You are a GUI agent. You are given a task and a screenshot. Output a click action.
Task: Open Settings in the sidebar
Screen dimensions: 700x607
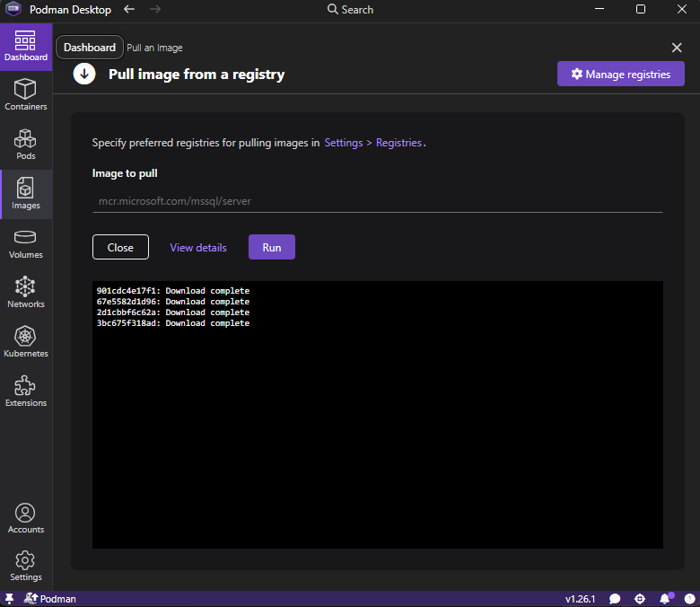26,567
